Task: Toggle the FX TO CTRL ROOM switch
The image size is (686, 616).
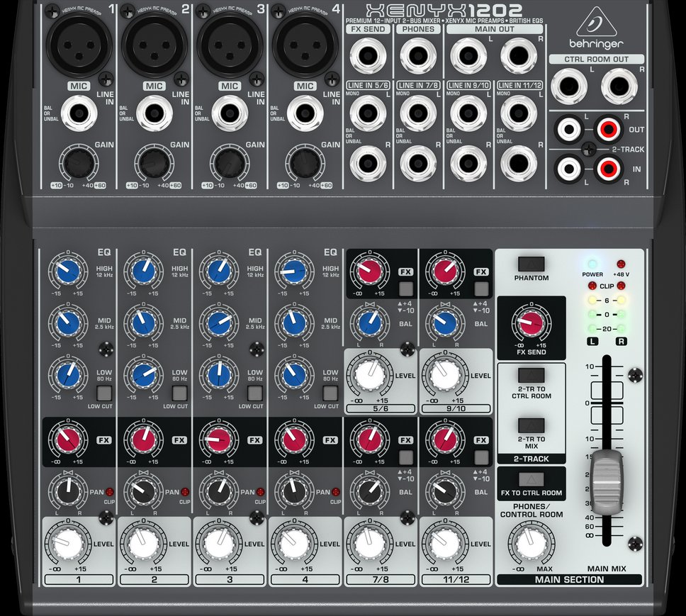Action: click(531, 479)
